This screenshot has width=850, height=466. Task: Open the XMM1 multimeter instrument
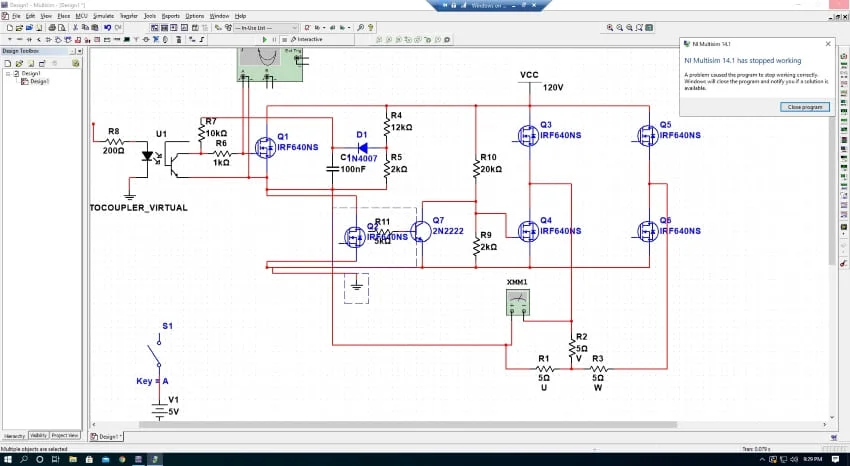516,302
